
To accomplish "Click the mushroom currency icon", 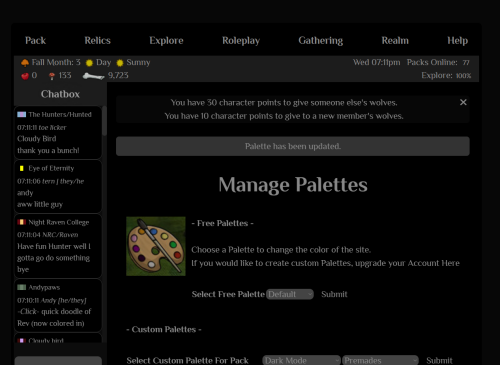I will [x=52, y=76].
